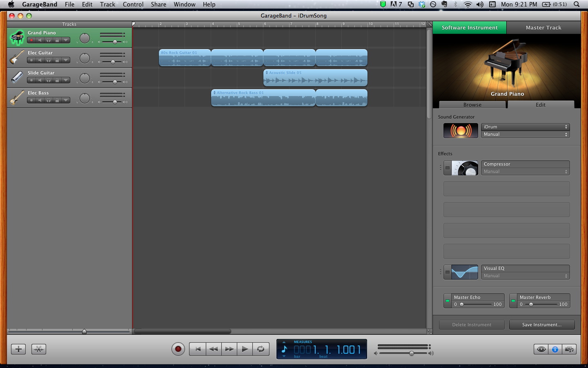Open the Visual EQ graph icon

pos(464,272)
